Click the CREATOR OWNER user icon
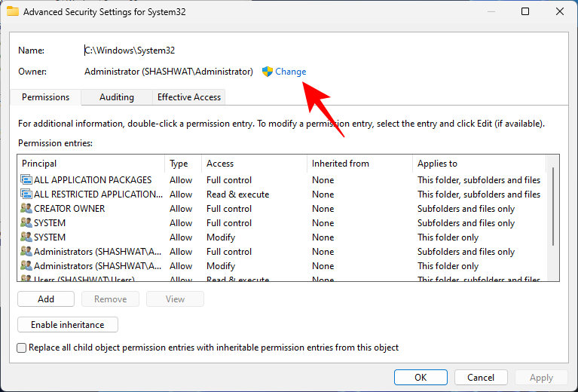The width and height of the screenshot is (578, 392). click(26, 209)
